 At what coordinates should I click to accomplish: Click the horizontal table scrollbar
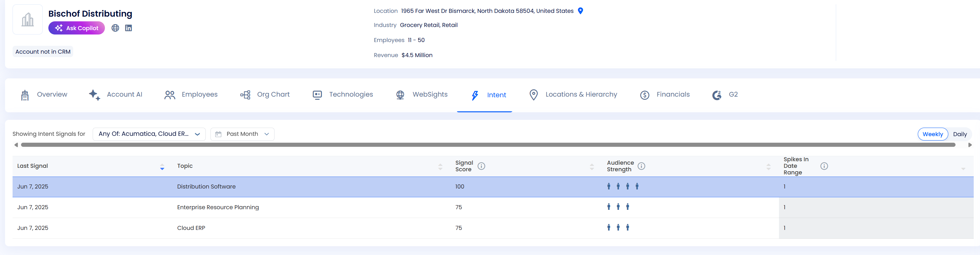coord(488,145)
